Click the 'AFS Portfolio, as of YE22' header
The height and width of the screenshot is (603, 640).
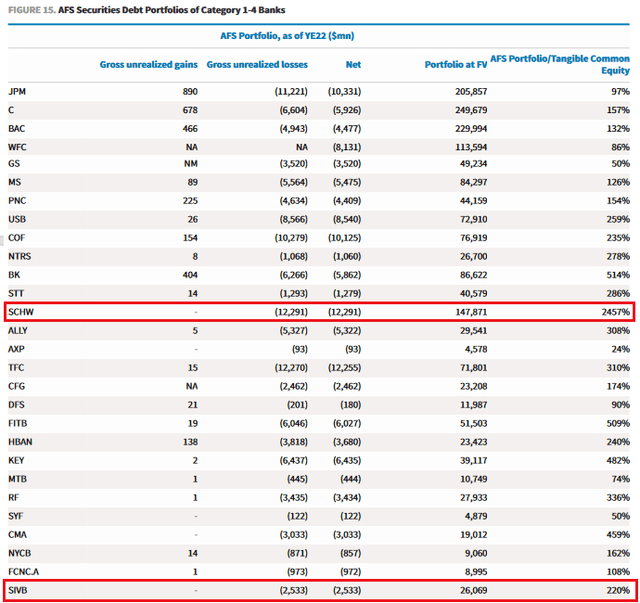pos(286,36)
